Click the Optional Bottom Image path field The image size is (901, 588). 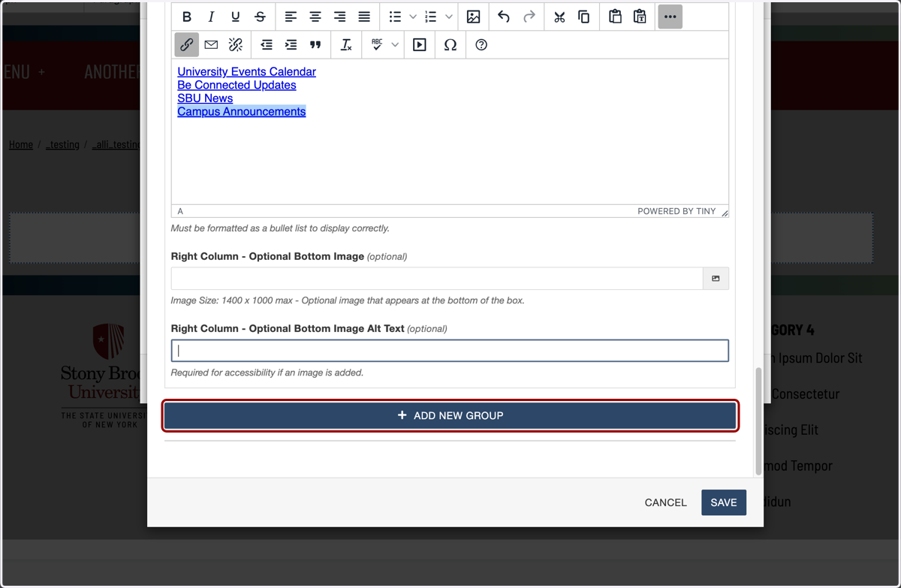(x=437, y=279)
